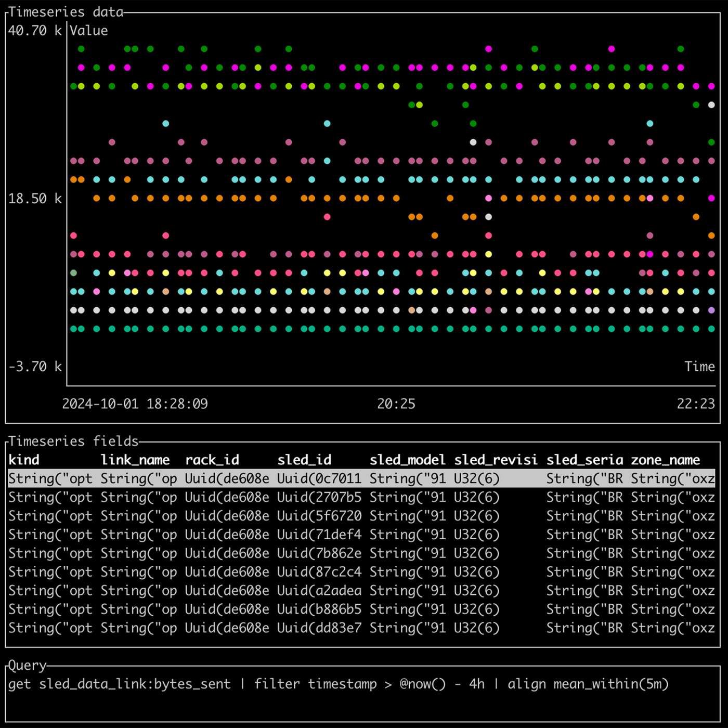Select the row with sled_id Uuid(5f6720

(x=319, y=516)
